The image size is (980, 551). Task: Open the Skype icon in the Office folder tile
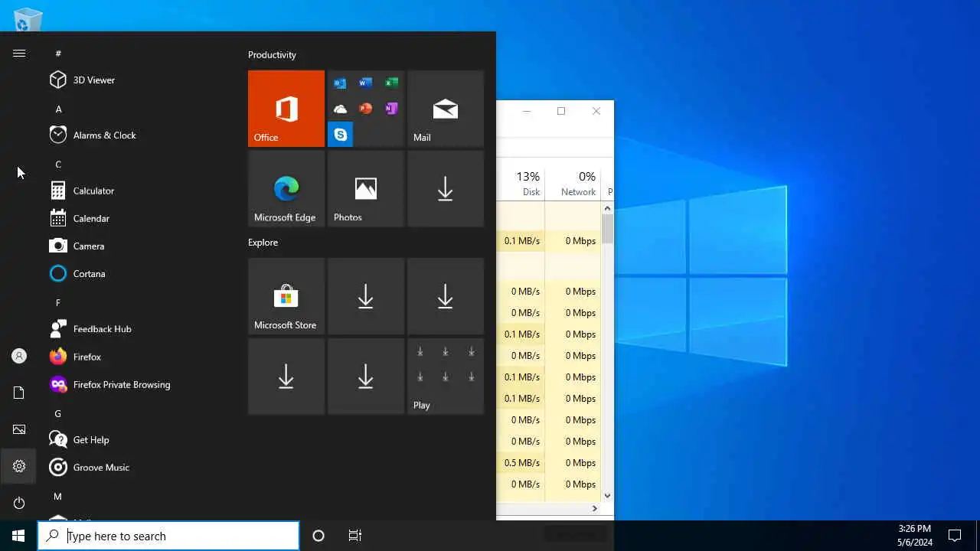[x=341, y=134]
